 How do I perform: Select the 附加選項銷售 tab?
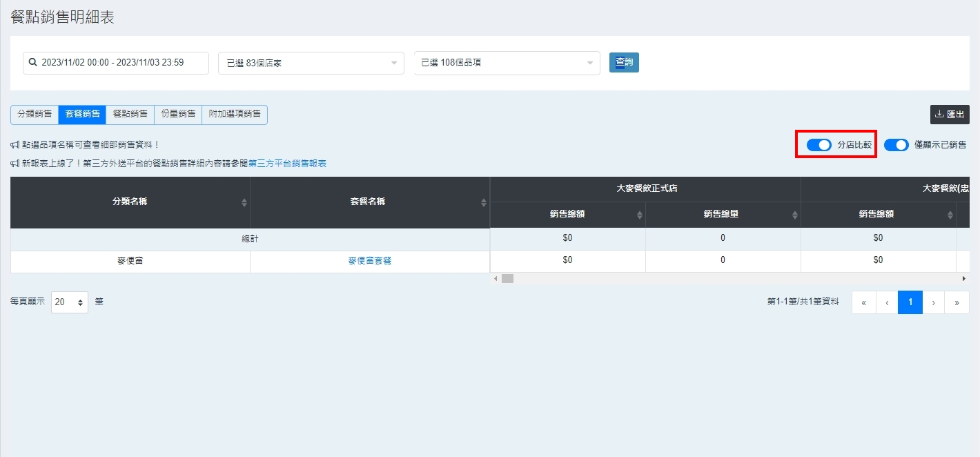point(235,115)
